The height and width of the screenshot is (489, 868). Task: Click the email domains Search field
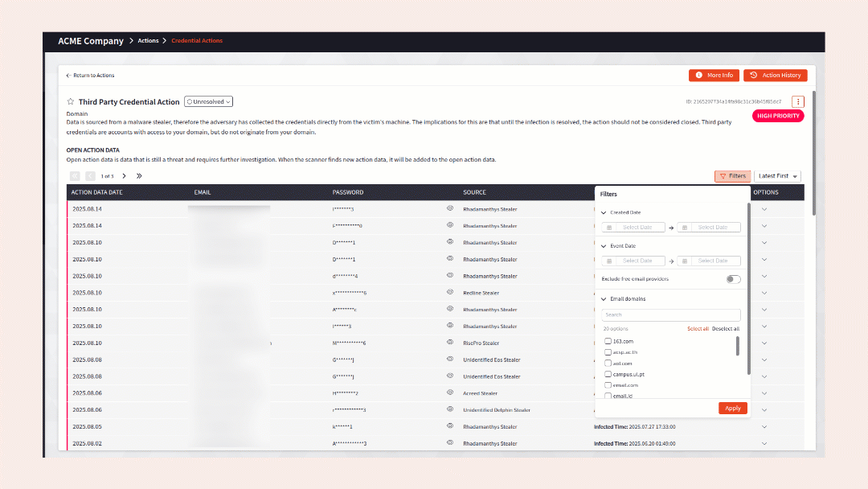point(670,315)
